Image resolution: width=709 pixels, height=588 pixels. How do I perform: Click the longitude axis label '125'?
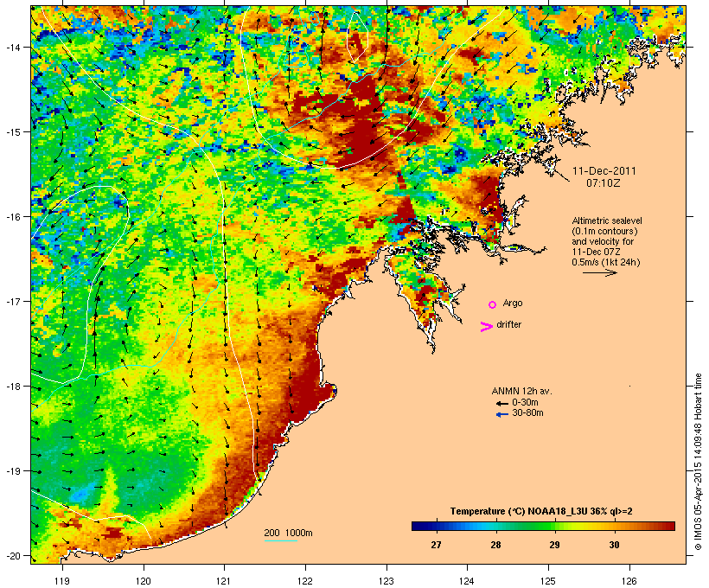[548, 581]
